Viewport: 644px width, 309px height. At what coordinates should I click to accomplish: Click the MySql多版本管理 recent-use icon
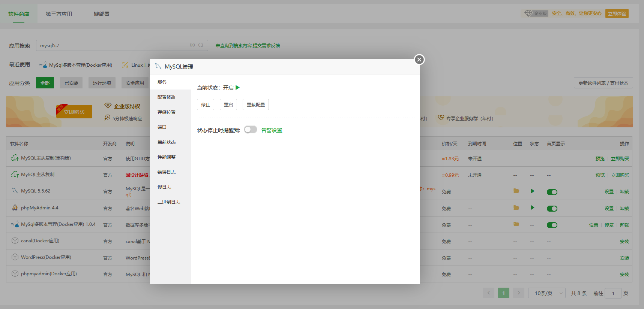43,65
